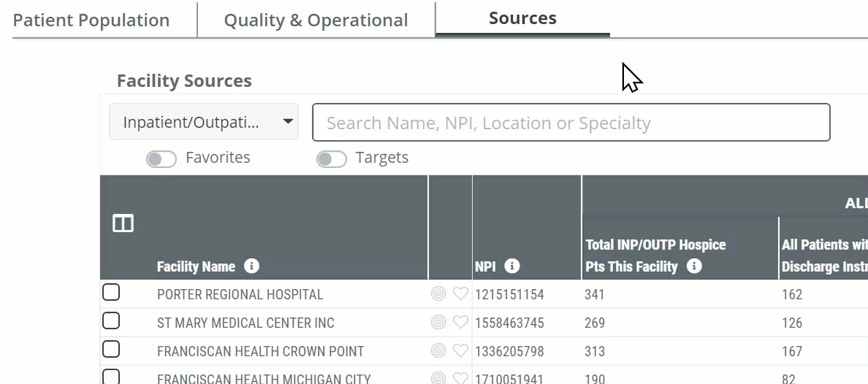Click the hospice patient count 313

(595, 351)
